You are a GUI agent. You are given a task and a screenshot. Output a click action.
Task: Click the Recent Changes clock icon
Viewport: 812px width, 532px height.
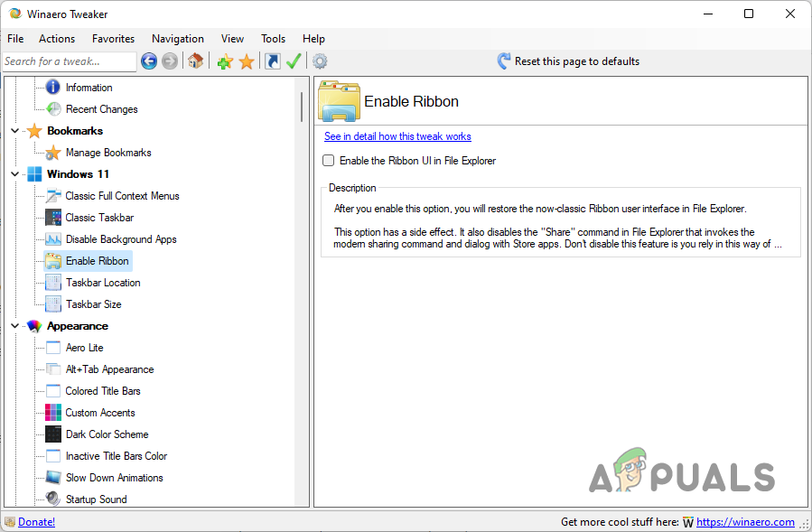[52, 108]
